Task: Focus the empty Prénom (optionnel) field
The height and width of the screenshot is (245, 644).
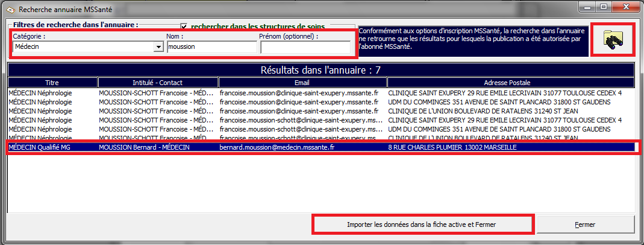Action: pos(305,47)
